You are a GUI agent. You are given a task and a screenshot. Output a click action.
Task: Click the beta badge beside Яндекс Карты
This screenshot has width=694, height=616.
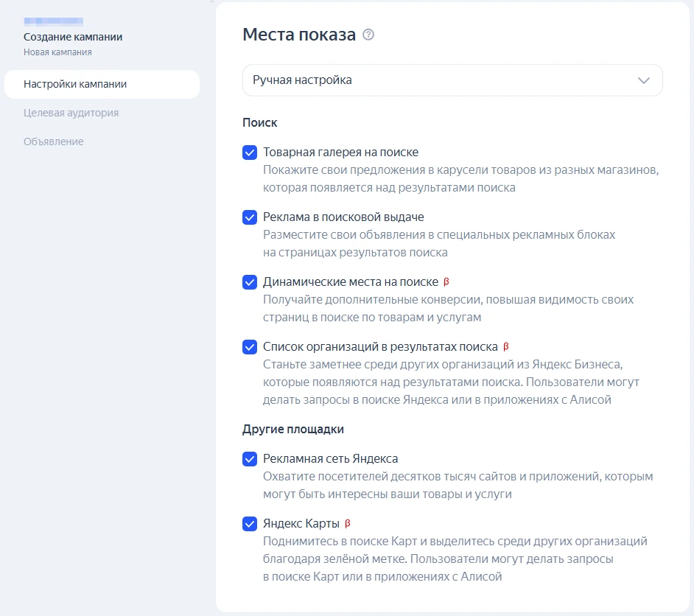pos(348,524)
